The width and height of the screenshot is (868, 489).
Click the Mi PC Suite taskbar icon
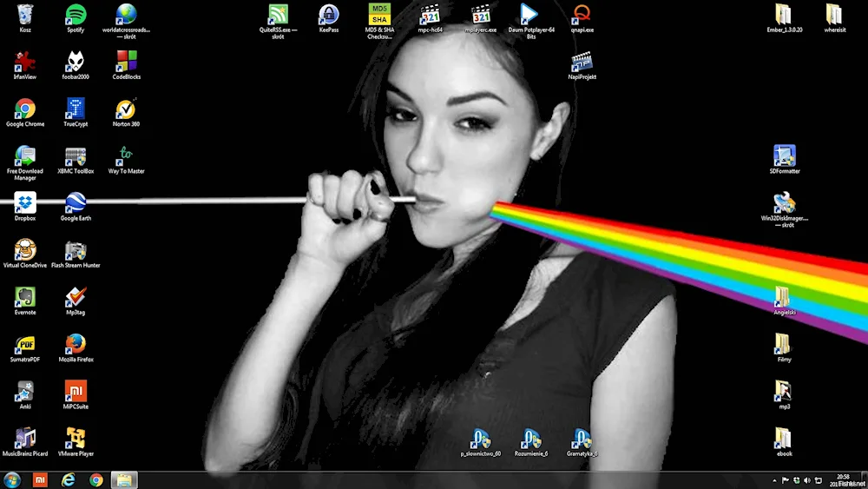point(40,480)
